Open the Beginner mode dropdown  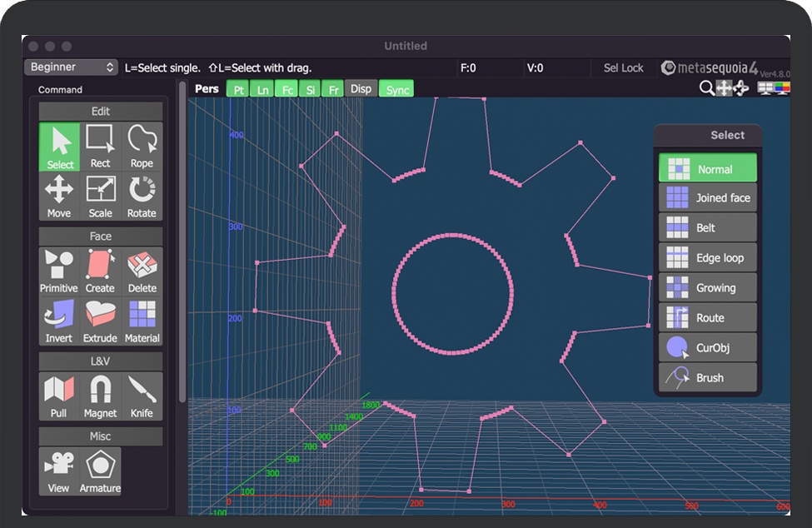click(72, 67)
